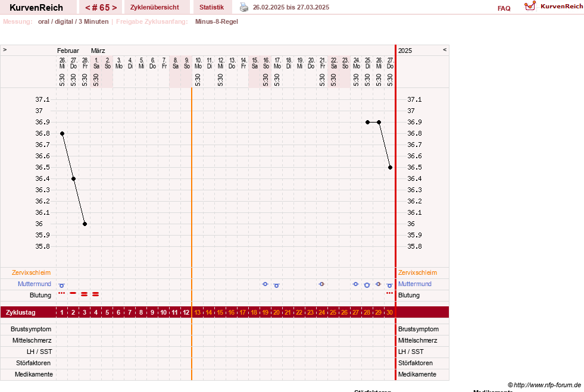Screen dimensions: 584x392
Task: Click the '10. Mo' date column header
Action: [x=198, y=63]
